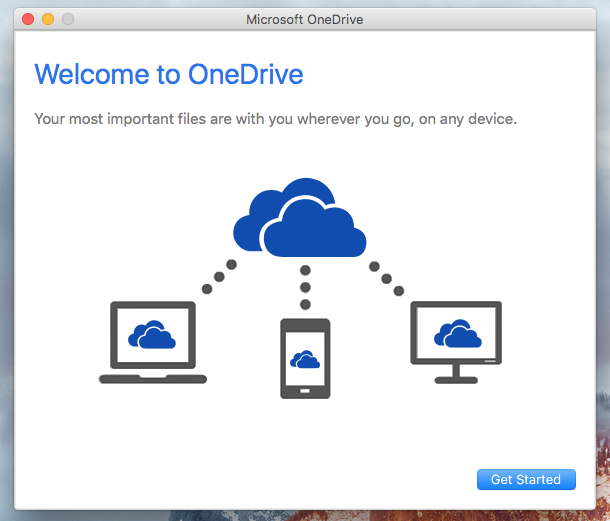
Task: Click the Get Started button
Action: pyautogui.click(x=526, y=479)
